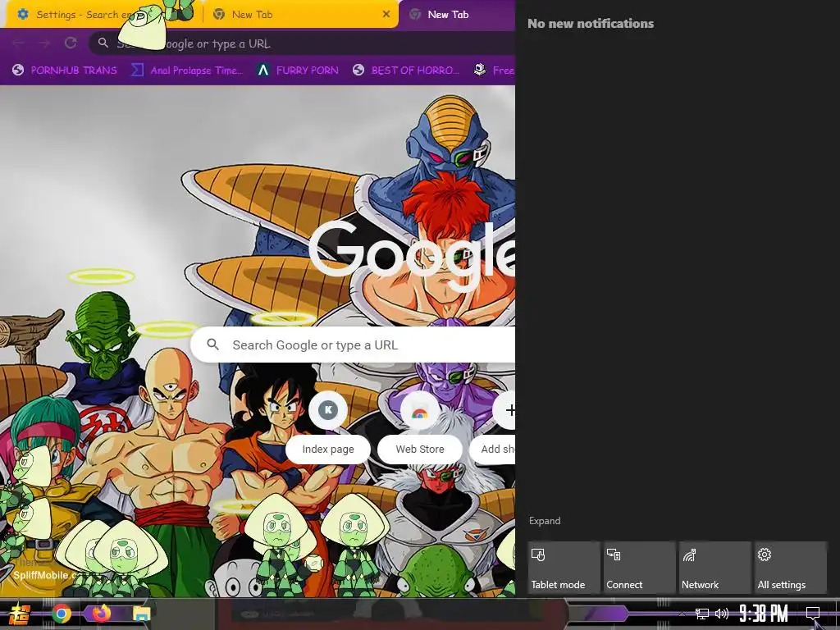This screenshot has width=840, height=630.
Task: Expand the quick actions panel
Action: (545, 521)
